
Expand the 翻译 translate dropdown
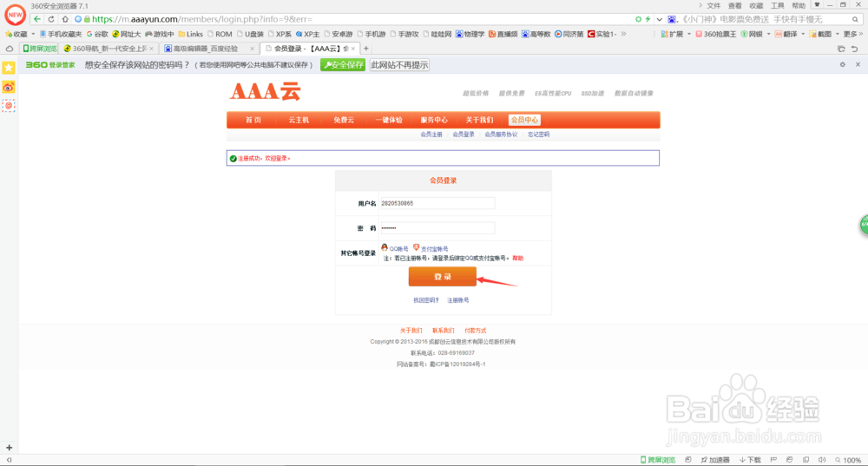coord(803,35)
